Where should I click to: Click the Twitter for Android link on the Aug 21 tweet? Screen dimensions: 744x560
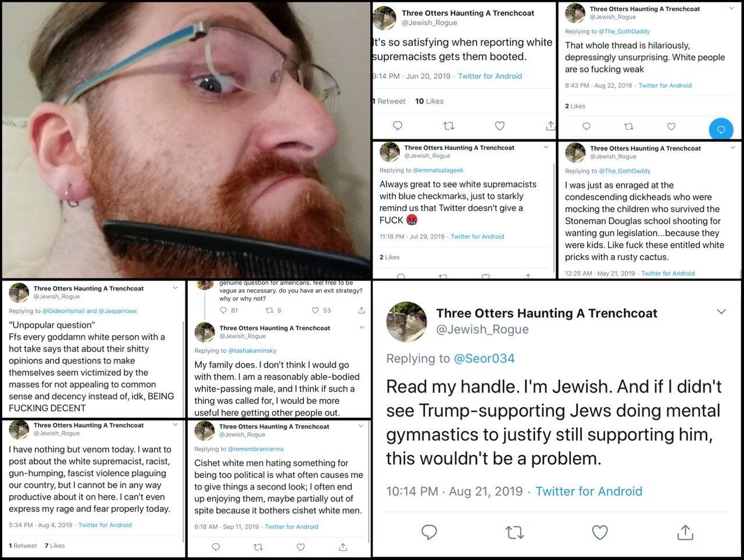[589, 491]
